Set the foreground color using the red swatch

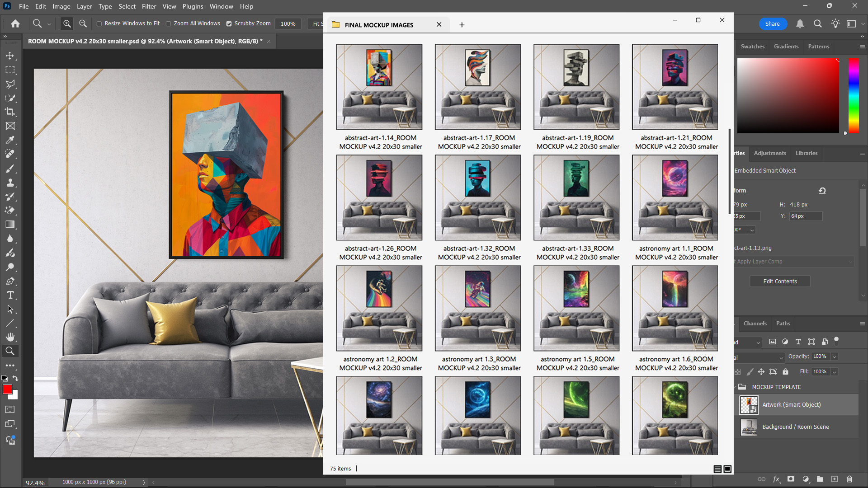(7, 389)
